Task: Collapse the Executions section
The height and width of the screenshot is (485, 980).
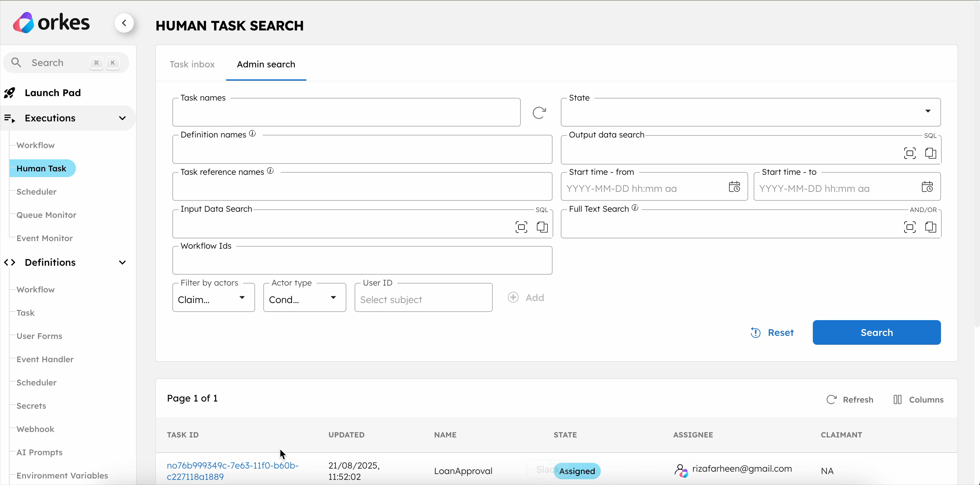Action: point(122,118)
